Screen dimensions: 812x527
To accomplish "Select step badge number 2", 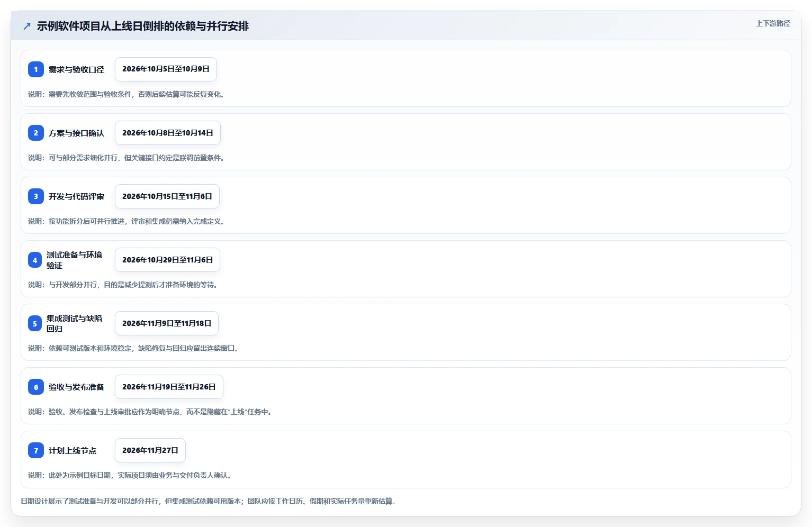I will tap(36, 133).
